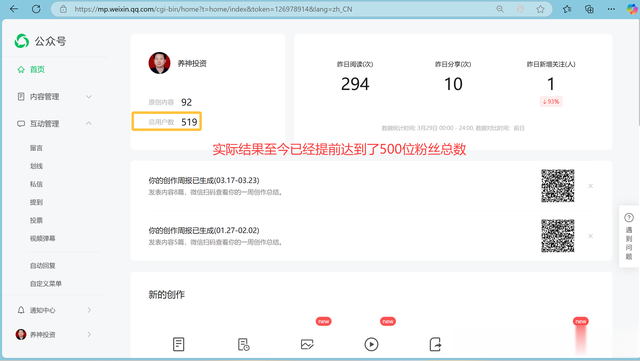Image resolution: width=640 pixels, height=361 pixels.
Task: Click document-with-clock creation icon
Action: tap(243, 344)
